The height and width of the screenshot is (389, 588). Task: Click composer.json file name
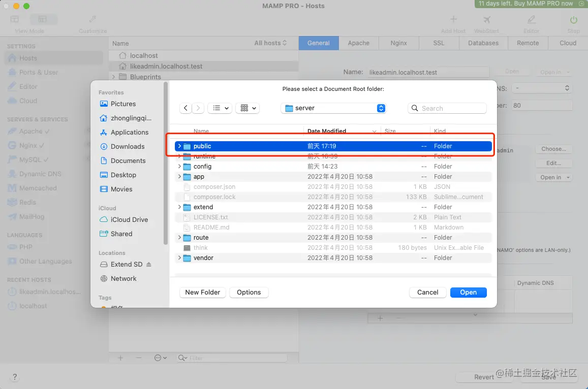pyautogui.click(x=214, y=187)
